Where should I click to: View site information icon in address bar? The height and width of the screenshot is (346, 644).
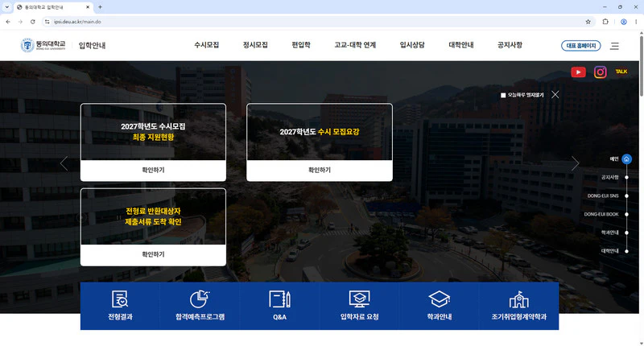coord(47,22)
